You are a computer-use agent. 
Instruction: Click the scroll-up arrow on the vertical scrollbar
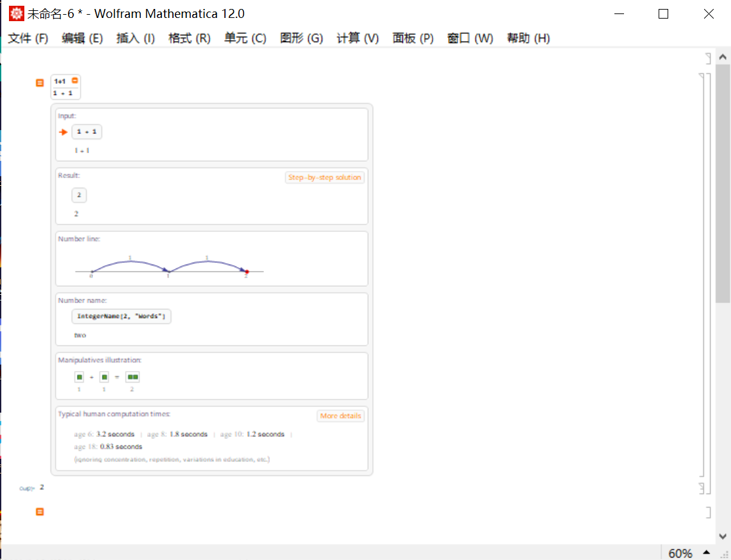pyautogui.click(x=723, y=57)
